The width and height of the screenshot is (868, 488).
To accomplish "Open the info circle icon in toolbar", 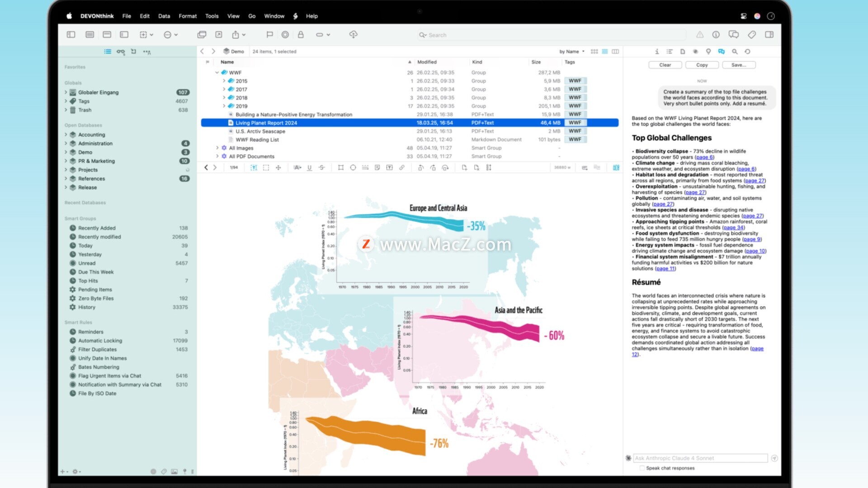I will pyautogui.click(x=716, y=34).
